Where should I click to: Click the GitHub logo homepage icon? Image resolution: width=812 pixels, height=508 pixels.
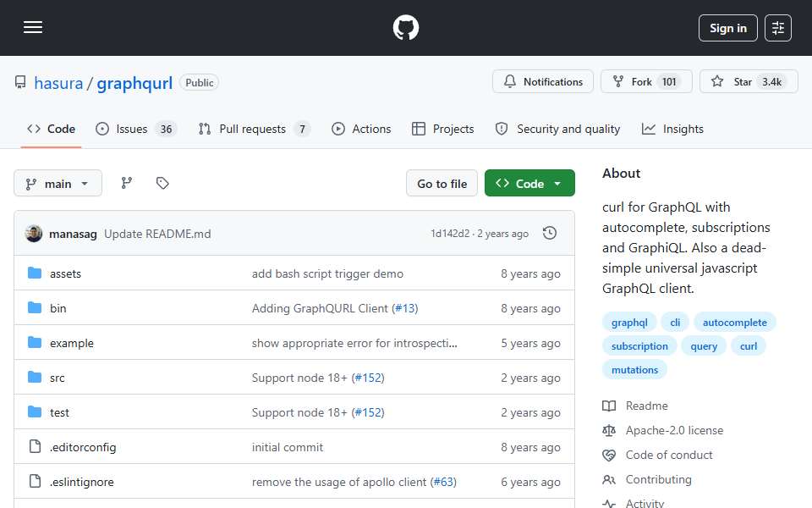tap(405, 27)
